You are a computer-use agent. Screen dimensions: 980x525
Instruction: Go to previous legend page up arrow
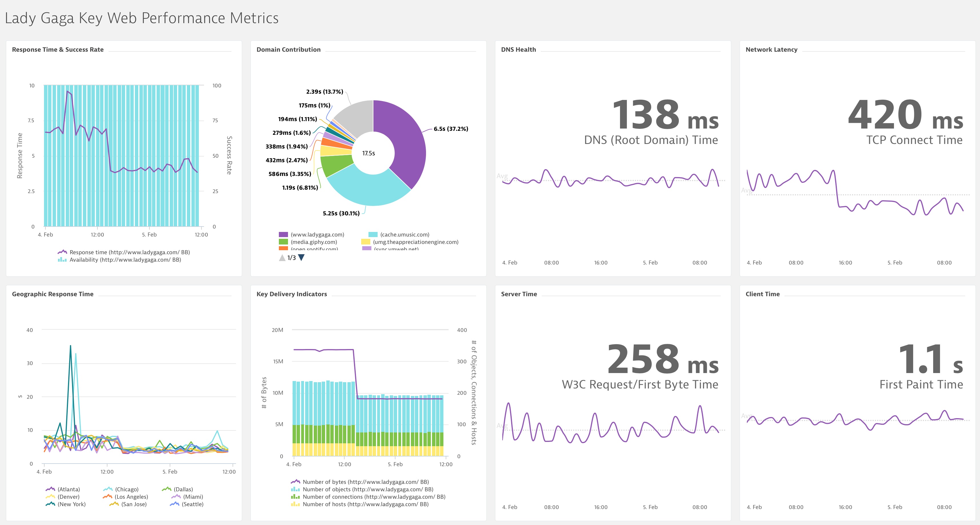point(282,258)
